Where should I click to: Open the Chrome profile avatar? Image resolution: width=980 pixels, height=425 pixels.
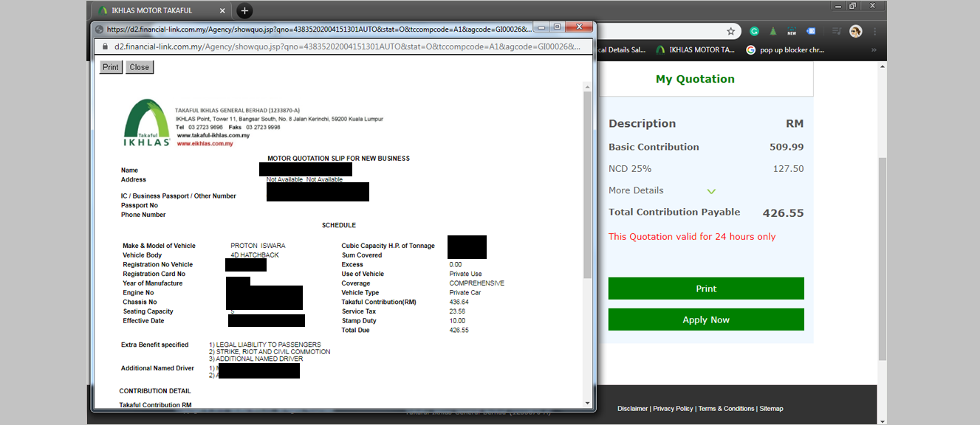(x=856, y=31)
